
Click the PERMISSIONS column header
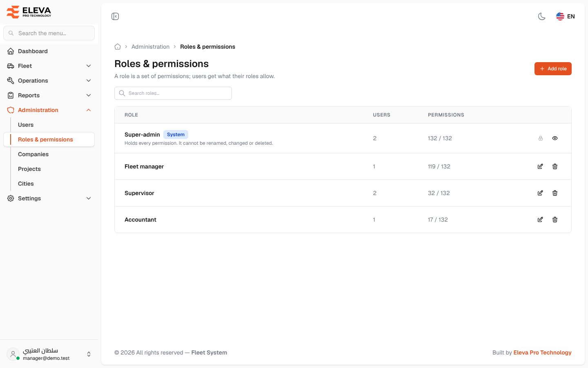pyautogui.click(x=446, y=115)
